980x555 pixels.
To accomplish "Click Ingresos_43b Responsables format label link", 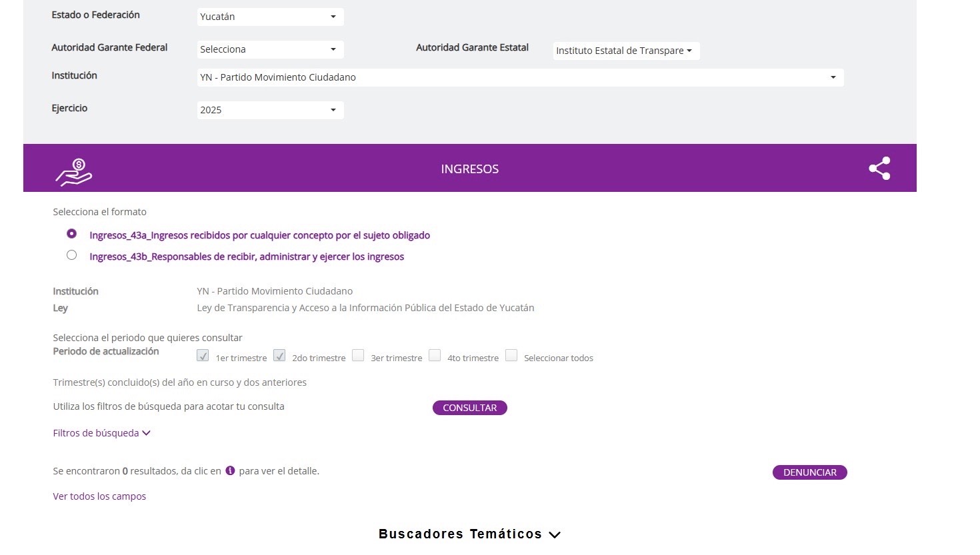I will (247, 257).
